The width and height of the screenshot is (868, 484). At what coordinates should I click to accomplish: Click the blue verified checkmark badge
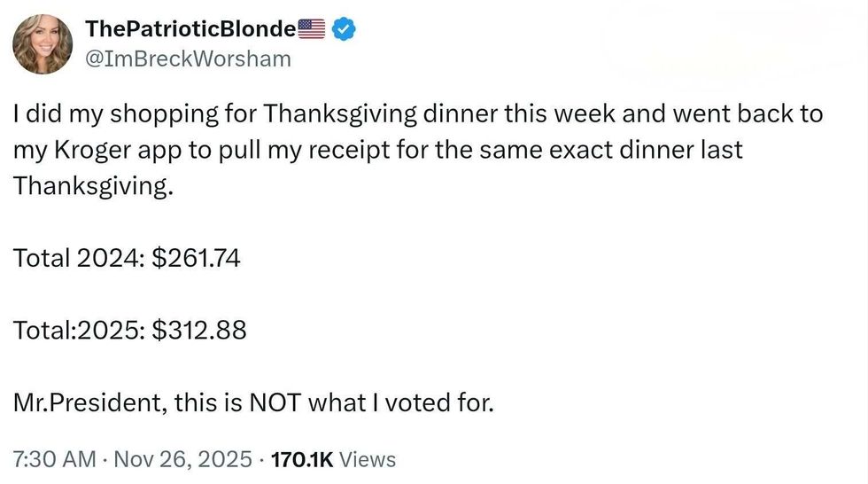coord(344,29)
